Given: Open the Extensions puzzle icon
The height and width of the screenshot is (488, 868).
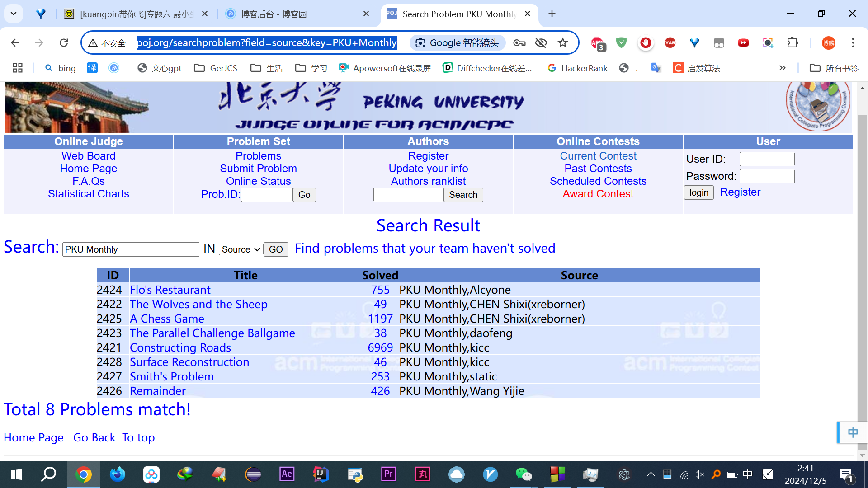Looking at the screenshot, I should [793, 43].
